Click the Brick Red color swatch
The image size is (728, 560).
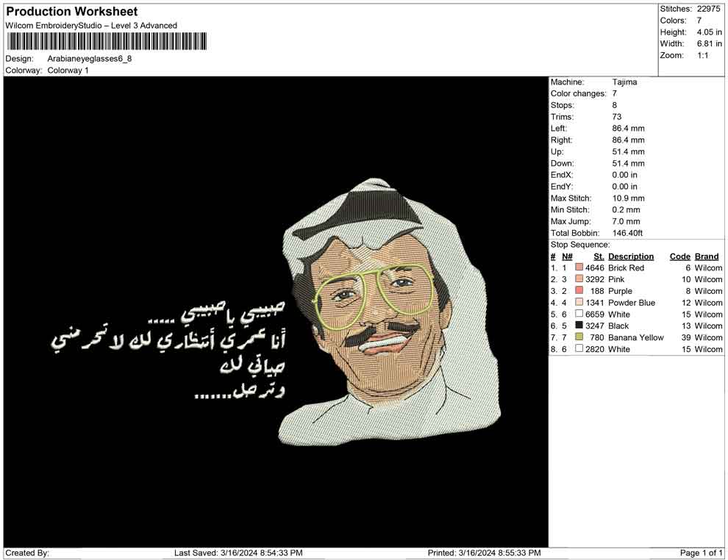579,268
